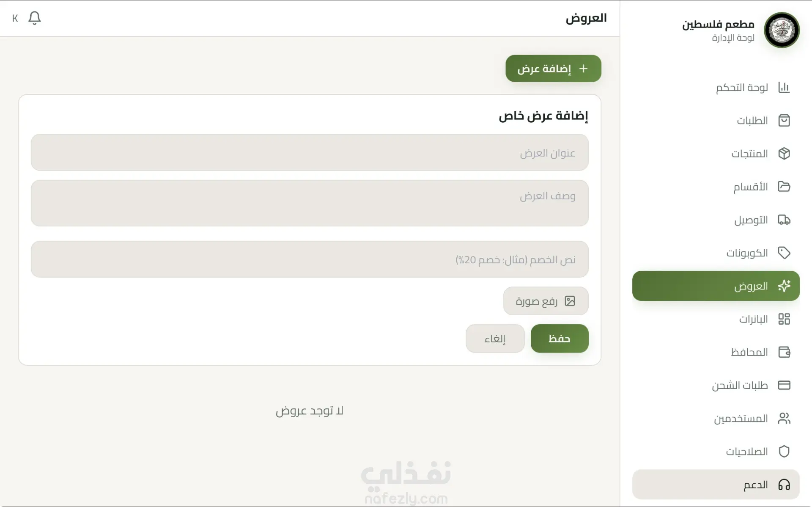Image resolution: width=812 pixels, height=507 pixels.
Task: Click the إضافة عرض add offer button
Action: click(553, 69)
